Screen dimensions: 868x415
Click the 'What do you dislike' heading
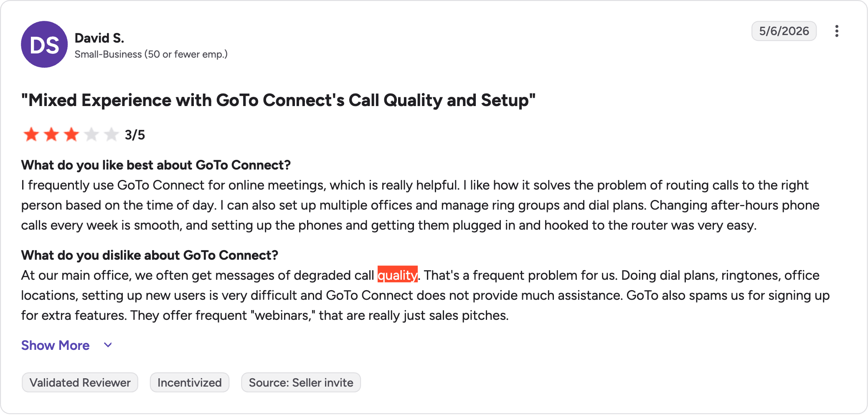tap(150, 255)
